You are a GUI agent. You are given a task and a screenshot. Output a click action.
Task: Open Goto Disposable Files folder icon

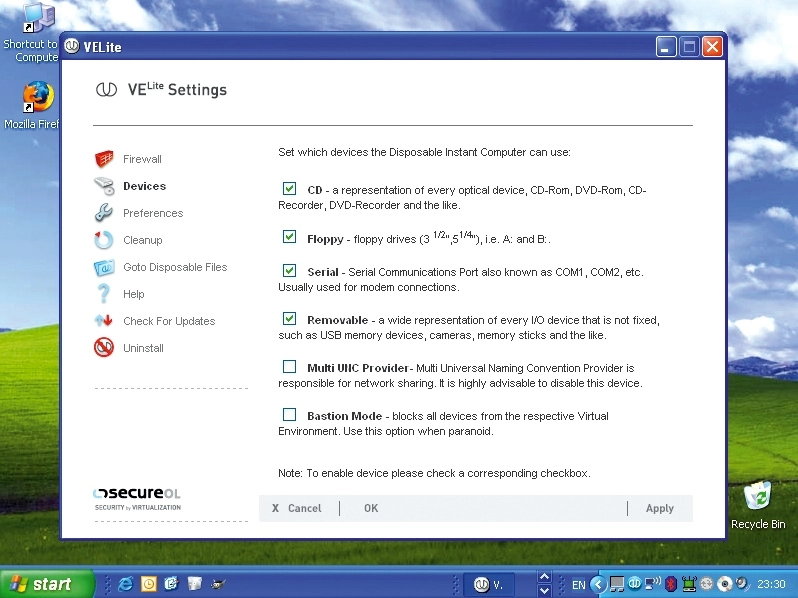pos(104,267)
